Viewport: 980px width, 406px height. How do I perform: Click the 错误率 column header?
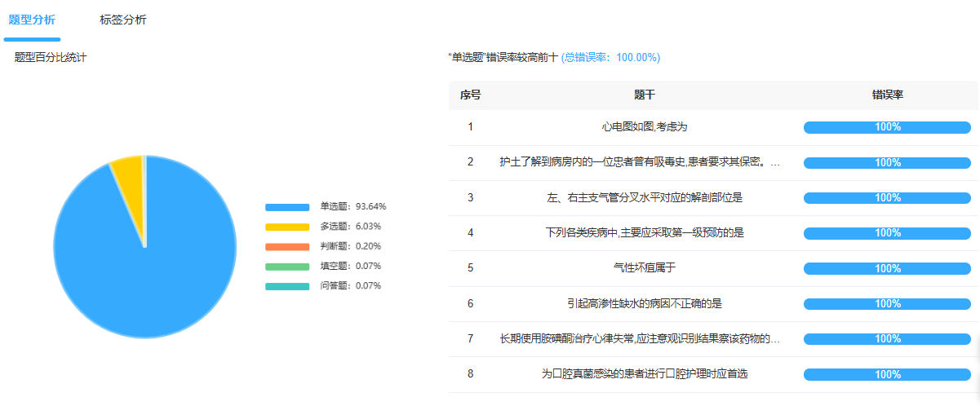click(x=887, y=95)
